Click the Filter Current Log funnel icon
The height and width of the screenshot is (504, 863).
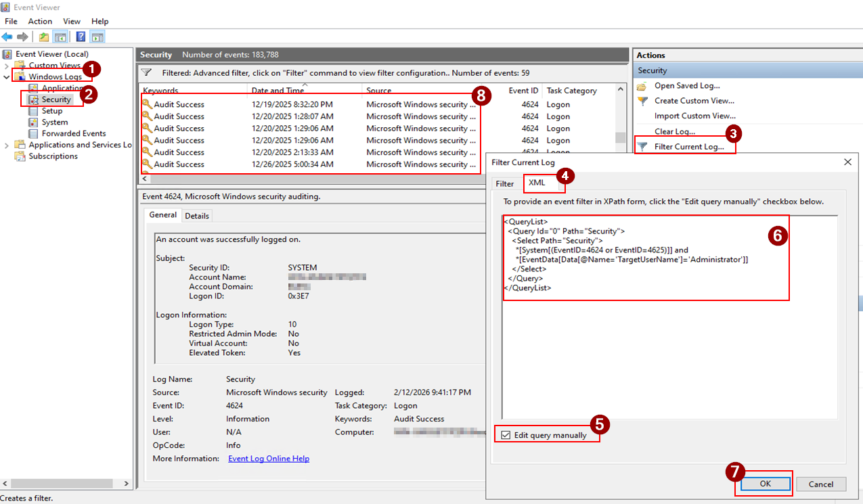(x=642, y=146)
